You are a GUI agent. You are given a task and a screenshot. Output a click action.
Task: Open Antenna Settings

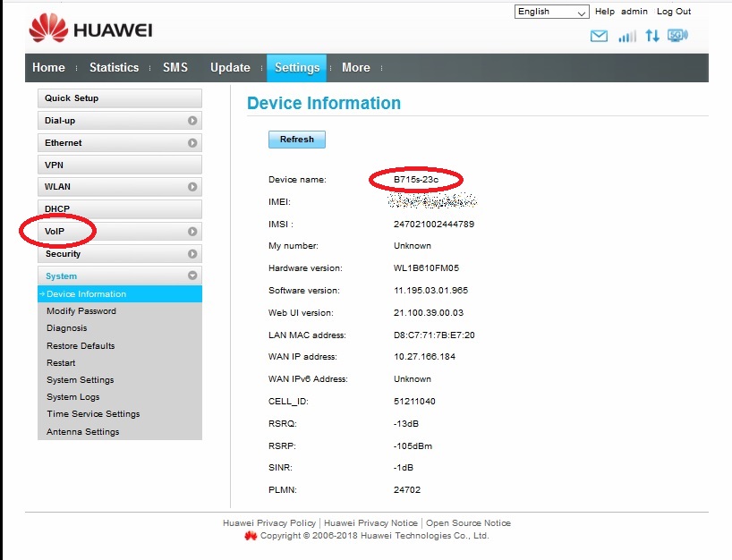pyautogui.click(x=82, y=432)
